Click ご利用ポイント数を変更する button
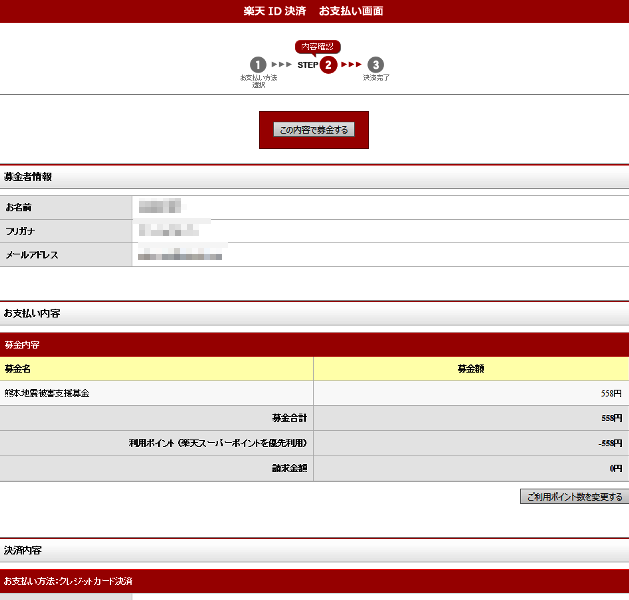The image size is (629, 600). coord(574,497)
